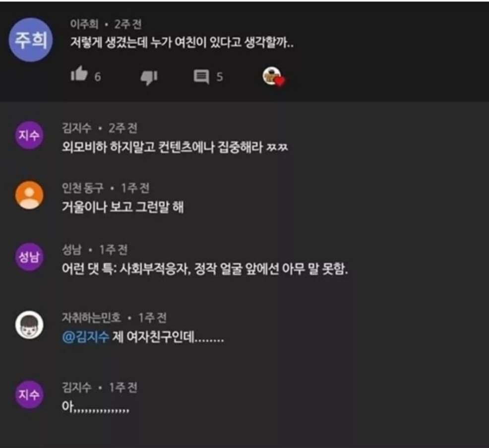
Task: Open the 이주희 username
Action: [x=84, y=24]
